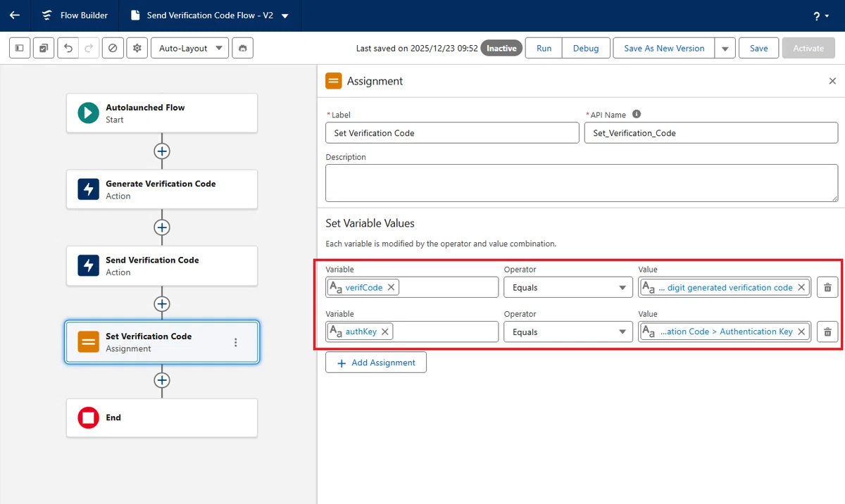
Task: Remove the verifCode variable pill
Action: coord(392,287)
